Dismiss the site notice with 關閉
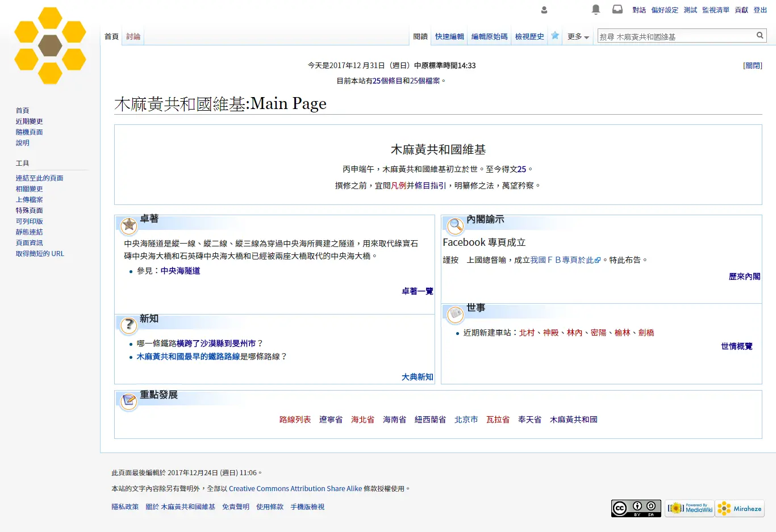 coord(752,66)
